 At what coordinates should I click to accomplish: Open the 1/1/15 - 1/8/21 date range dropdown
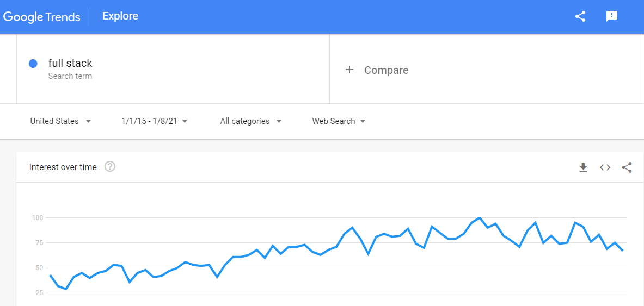155,121
